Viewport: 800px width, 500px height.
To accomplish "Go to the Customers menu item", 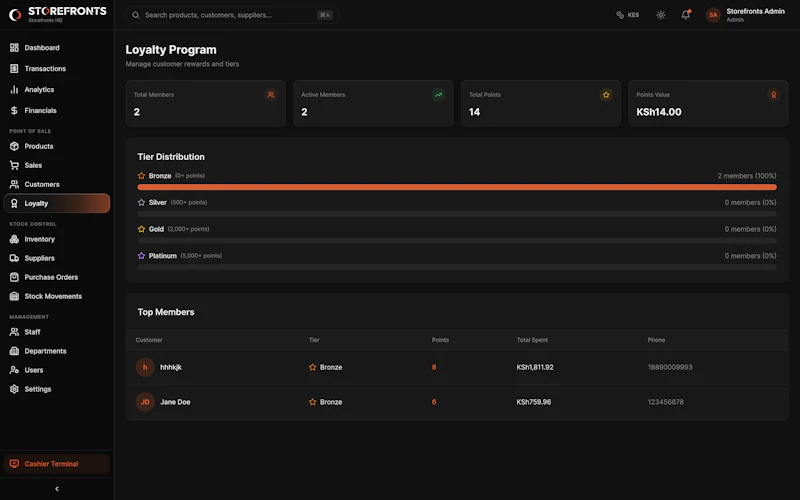I will 57,184.
